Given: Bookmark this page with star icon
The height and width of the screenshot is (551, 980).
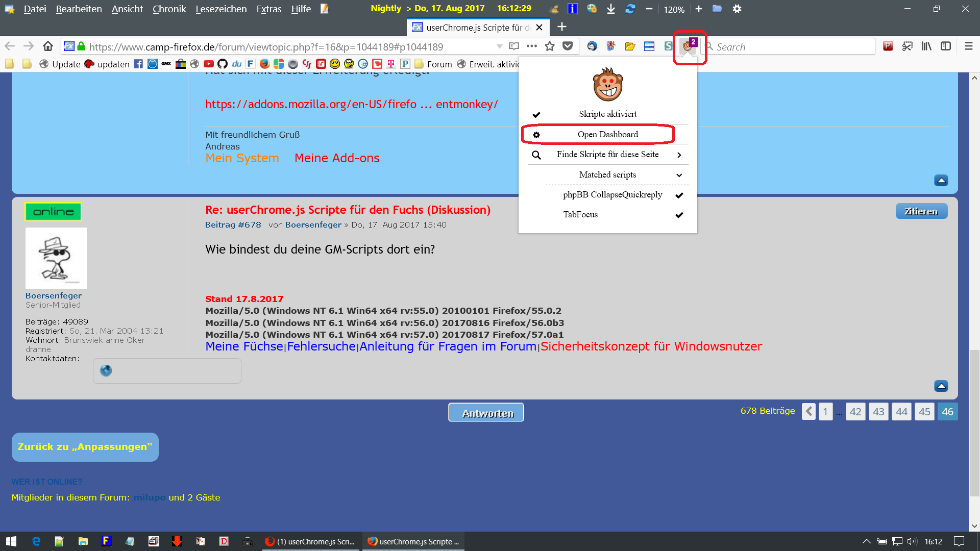Looking at the screenshot, I should (x=550, y=46).
